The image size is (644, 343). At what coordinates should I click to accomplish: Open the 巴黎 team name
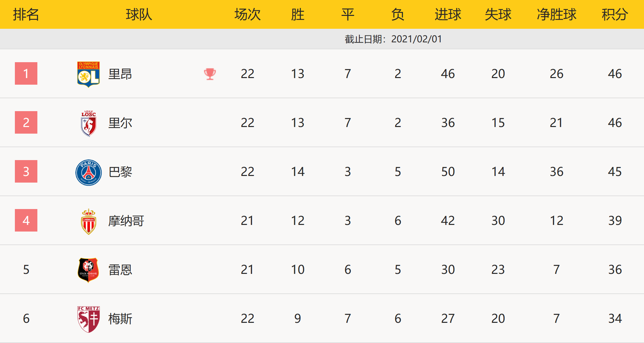tap(120, 172)
